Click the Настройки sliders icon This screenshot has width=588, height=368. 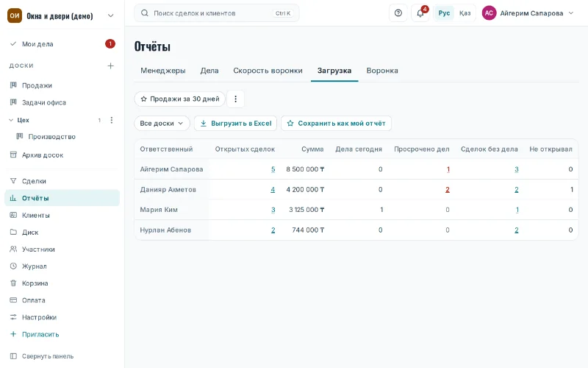click(13, 317)
